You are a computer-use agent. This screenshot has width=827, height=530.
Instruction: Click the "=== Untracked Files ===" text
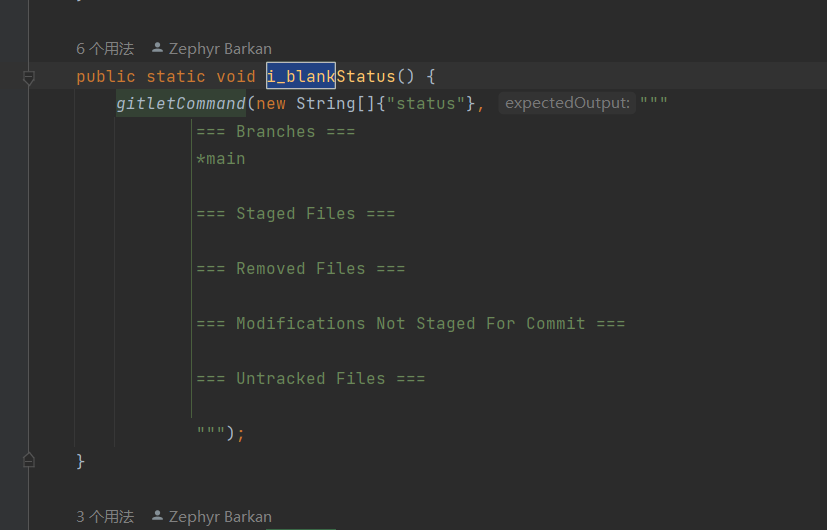(310, 379)
